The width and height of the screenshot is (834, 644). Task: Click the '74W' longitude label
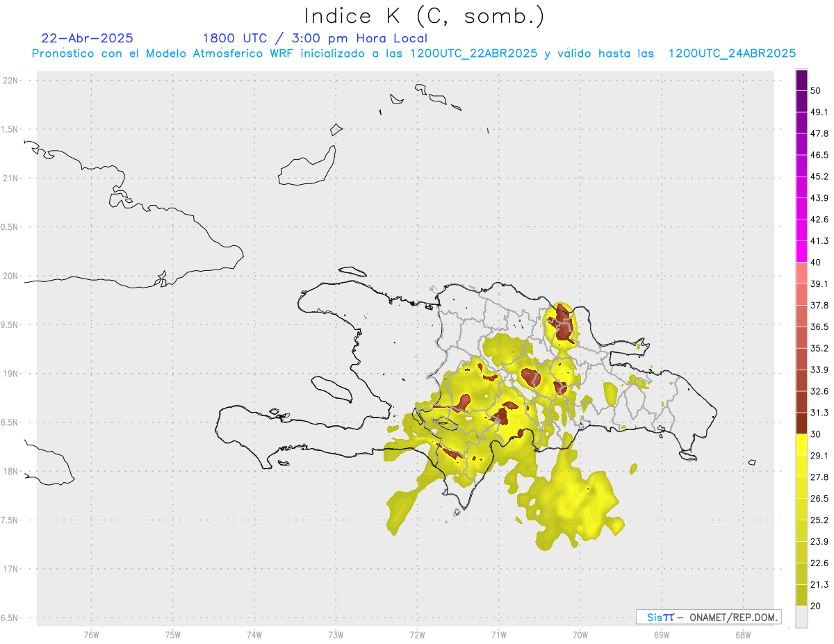pos(254,634)
